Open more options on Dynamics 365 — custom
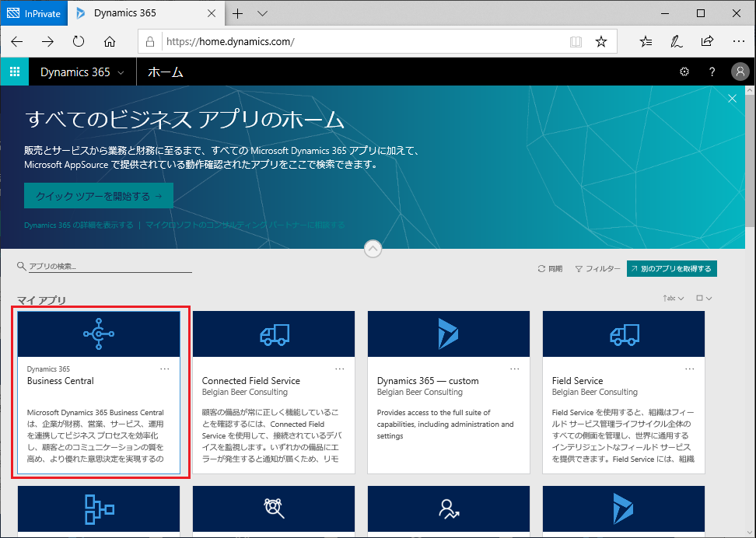 pyautogui.click(x=515, y=369)
